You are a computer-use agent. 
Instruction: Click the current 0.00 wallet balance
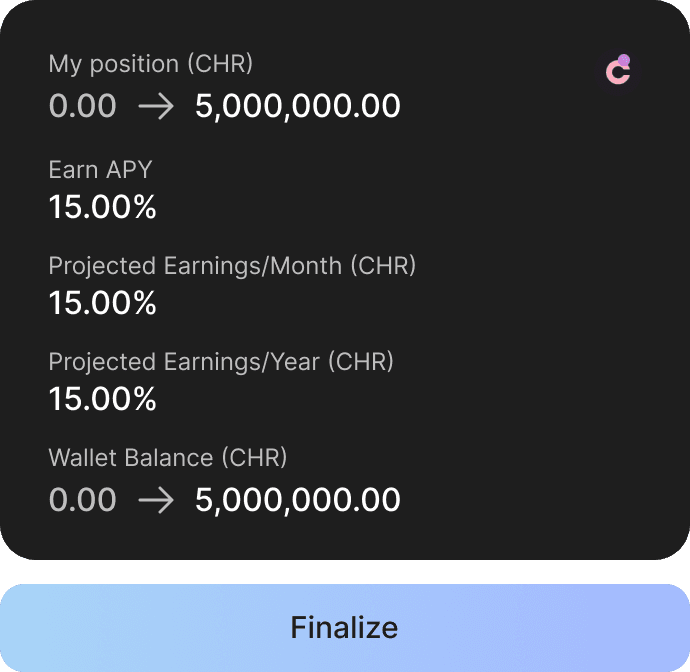coord(82,500)
